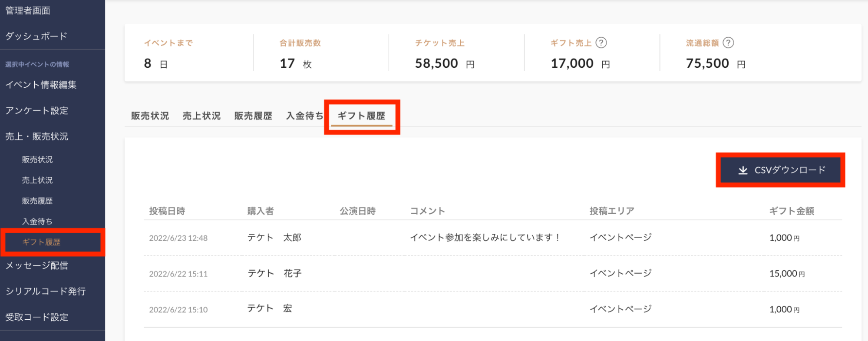868x341 pixels.
Task: Switch to the 販売状況 tab
Action: tap(150, 116)
